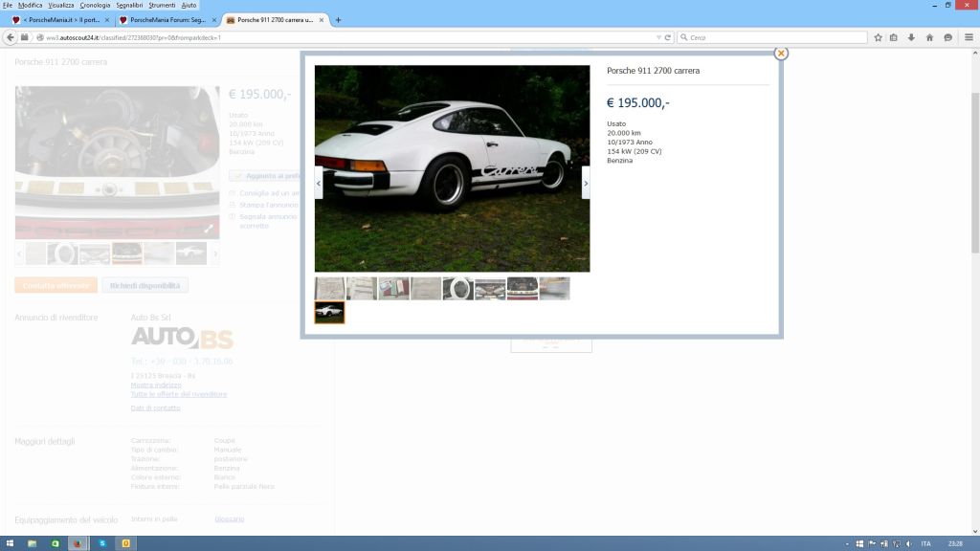The height and width of the screenshot is (551, 980).
Task: Select the Porsche 911 2700 carrera tab
Action: (x=274, y=20)
